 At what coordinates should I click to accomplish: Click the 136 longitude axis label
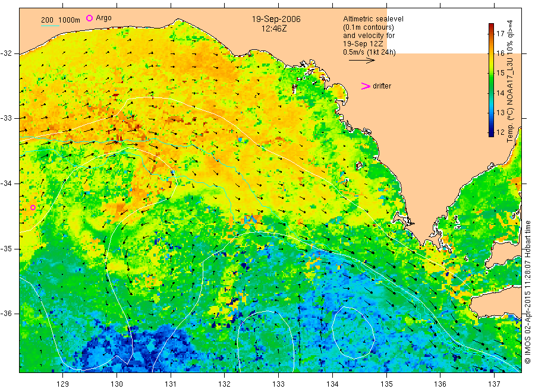coord(440,384)
